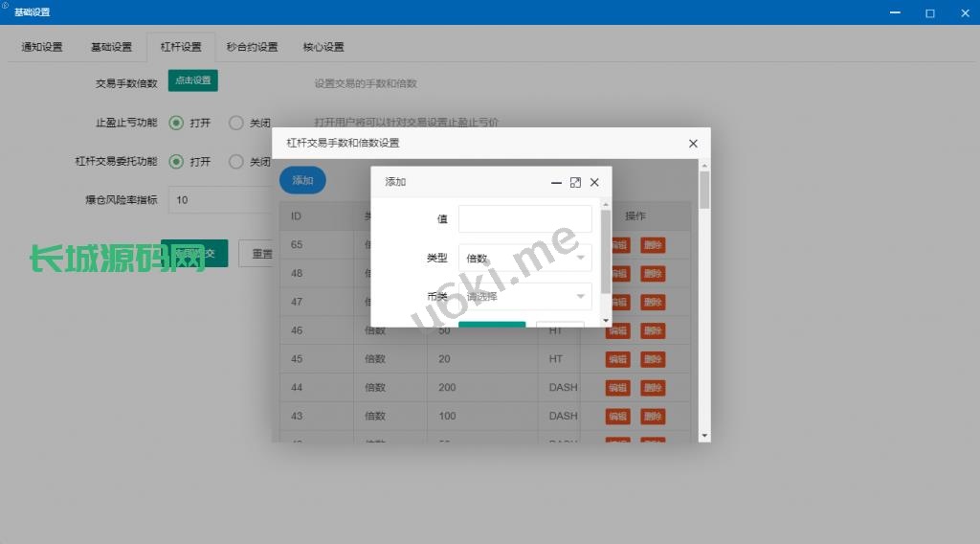
Task: Choose 关闭 radio for 止盈止亏功能
Action: tap(236, 123)
